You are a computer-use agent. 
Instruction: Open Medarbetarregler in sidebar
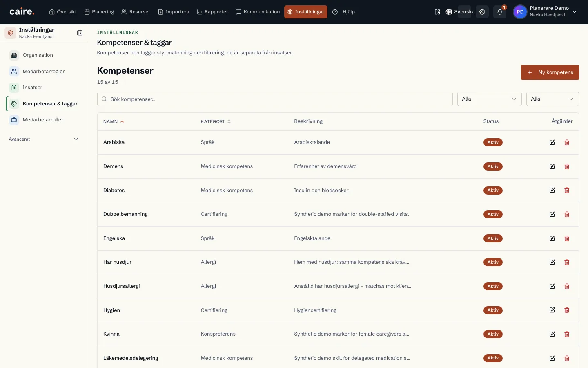coord(44,72)
